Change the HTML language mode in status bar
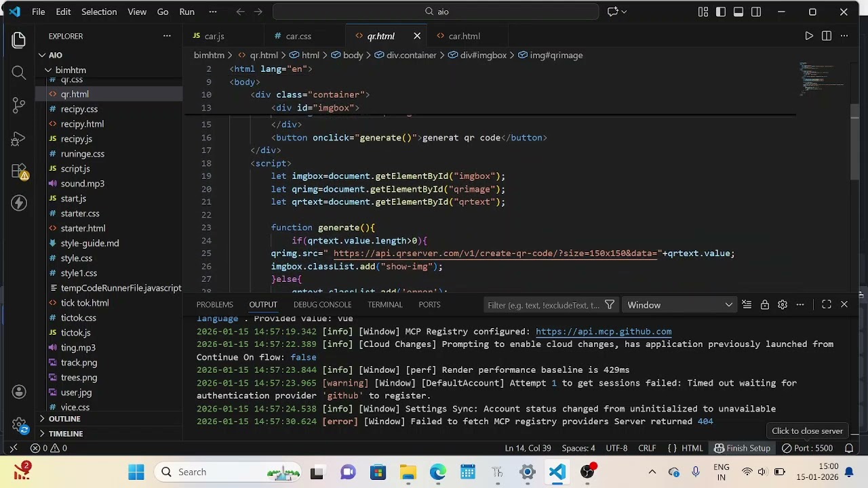Image resolution: width=868 pixels, height=488 pixels. coord(692,448)
